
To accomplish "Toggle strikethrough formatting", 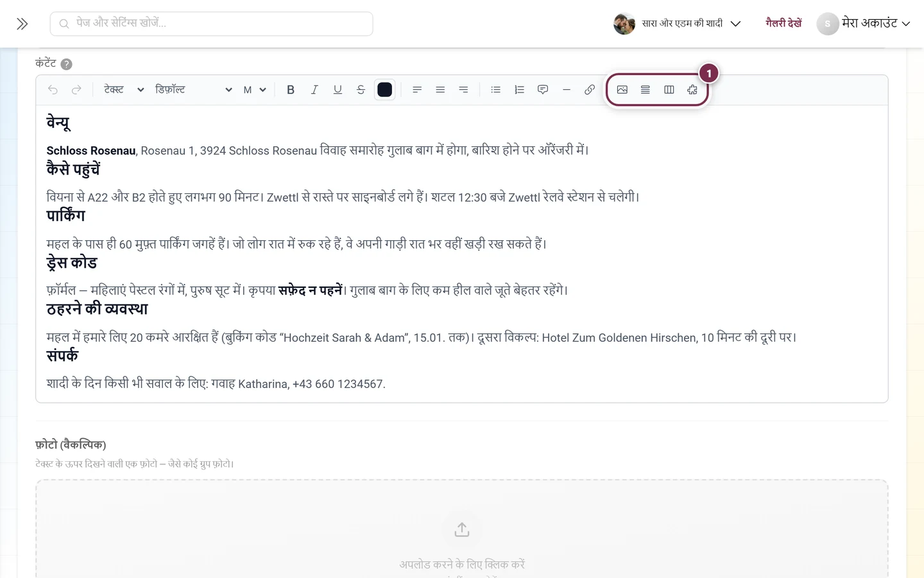I will tap(361, 90).
